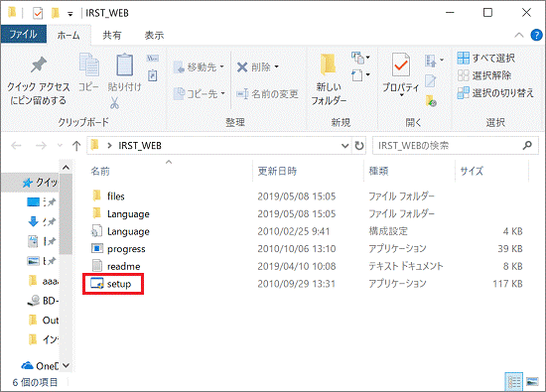Image resolution: width=546 pixels, height=392 pixels.
Task: Click the search magnifier icon
Action: pyautogui.click(x=527, y=145)
